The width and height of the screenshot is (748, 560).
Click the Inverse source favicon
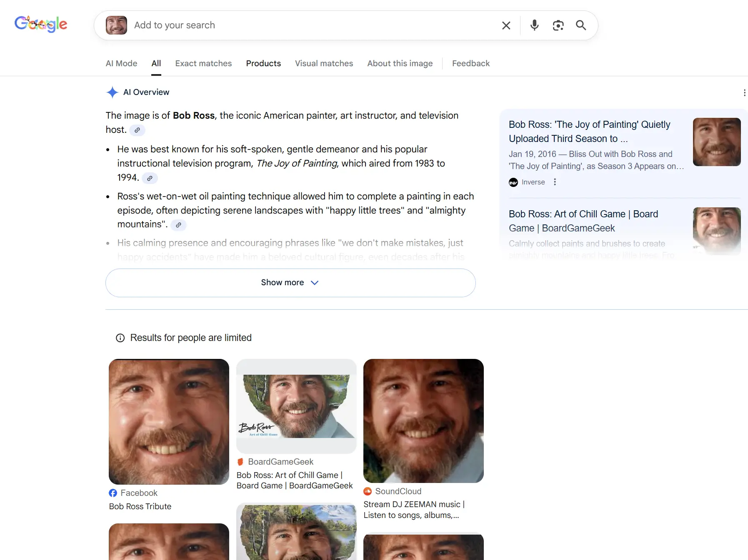coord(513,182)
